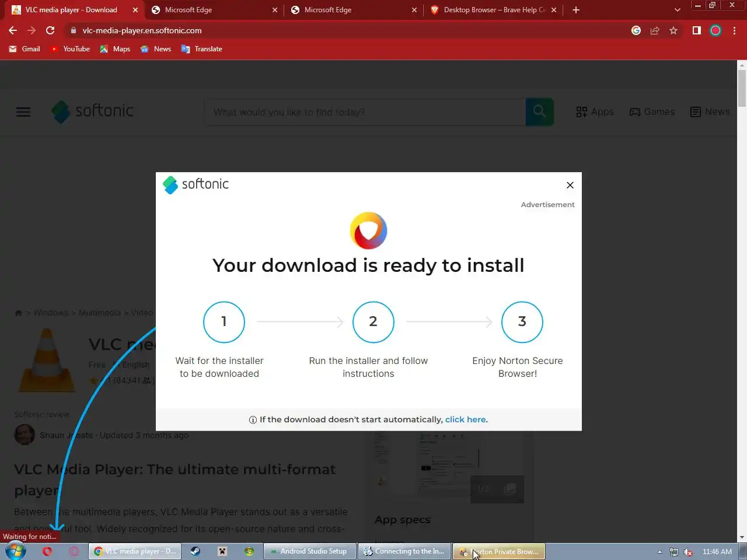Screen dimensions: 747x560
Task: Click the 'click here' download link
Action: [465, 419]
